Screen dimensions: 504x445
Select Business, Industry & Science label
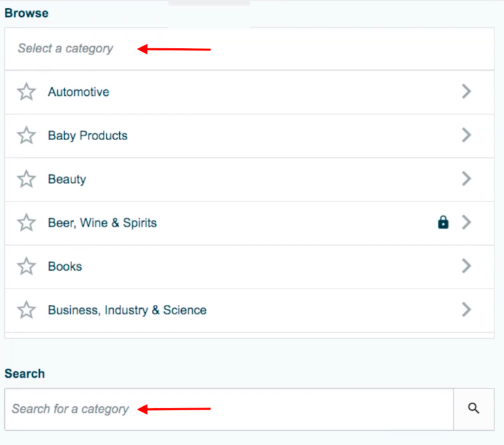[127, 310]
